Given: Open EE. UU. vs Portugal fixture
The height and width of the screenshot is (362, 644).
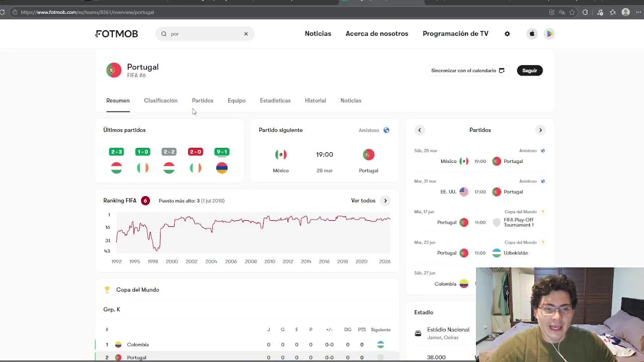Looking at the screenshot, I should (x=480, y=188).
